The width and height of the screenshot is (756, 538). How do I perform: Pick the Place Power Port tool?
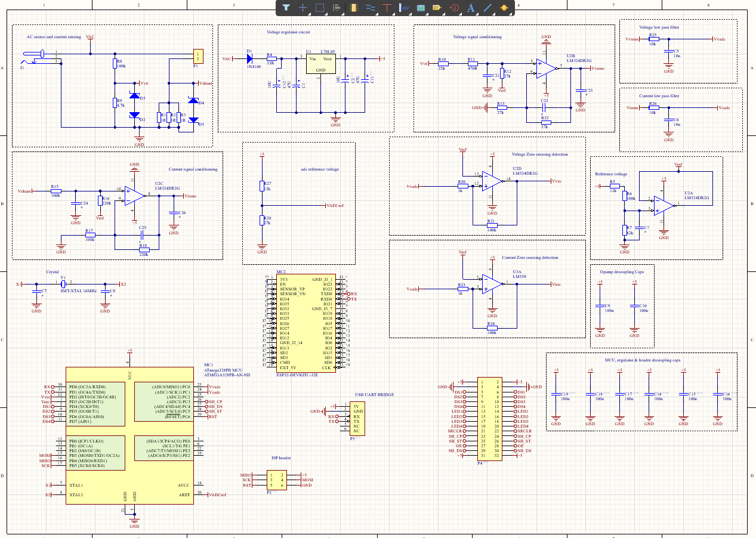[x=387, y=8]
